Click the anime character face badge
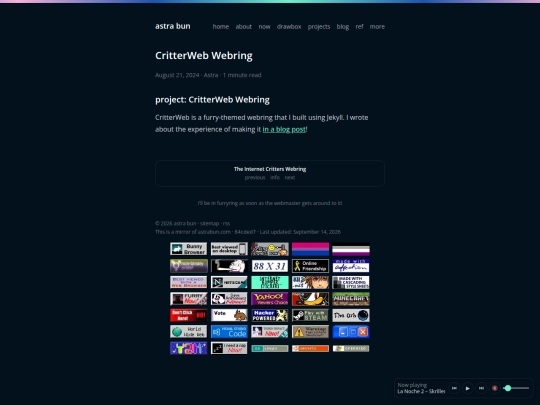This screenshot has height=405, width=540. [310, 282]
